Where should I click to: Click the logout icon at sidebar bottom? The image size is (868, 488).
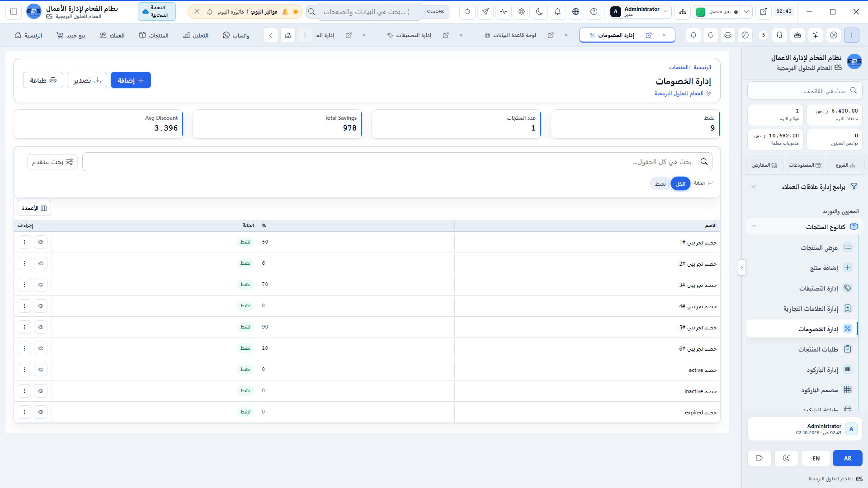tap(759, 458)
